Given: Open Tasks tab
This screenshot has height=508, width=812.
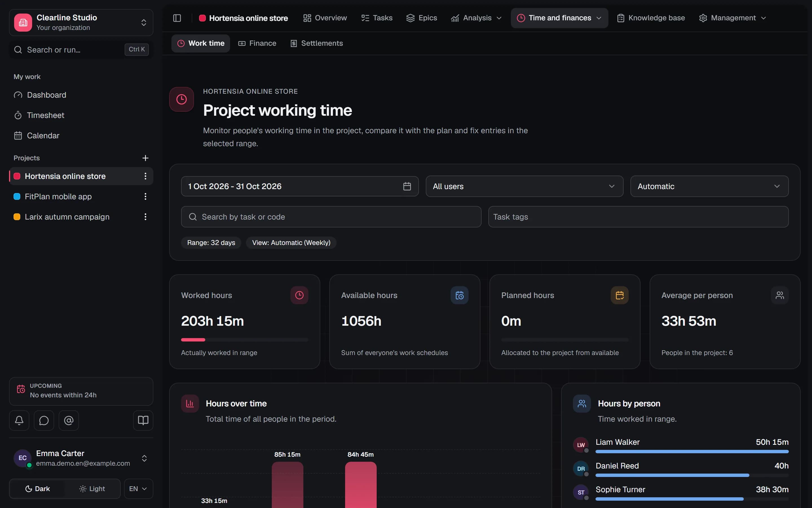Looking at the screenshot, I should (377, 18).
